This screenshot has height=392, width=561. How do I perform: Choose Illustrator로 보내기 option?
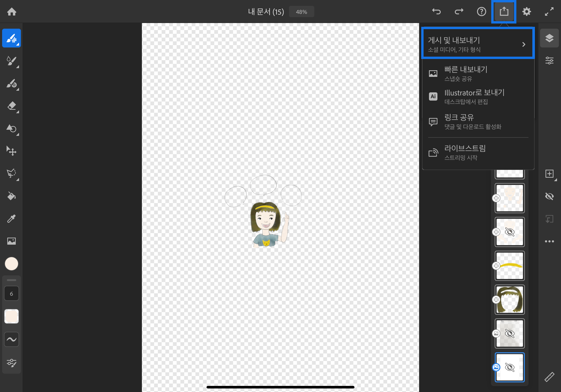[474, 97]
